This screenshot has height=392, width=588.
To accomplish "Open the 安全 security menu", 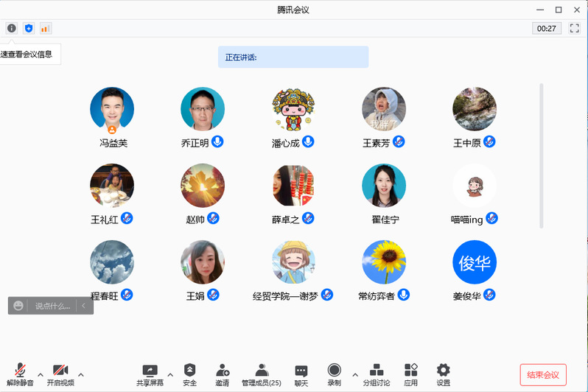I will [x=189, y=374].
